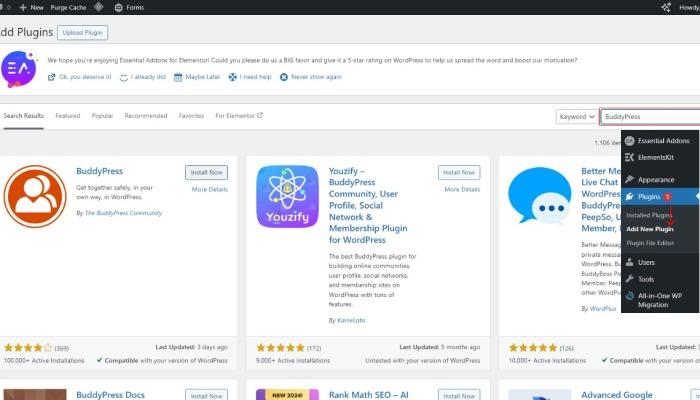
Task: Click 'Untested with your version of WordPress' text
Action: pyautogui.click(x=422, y=360)
